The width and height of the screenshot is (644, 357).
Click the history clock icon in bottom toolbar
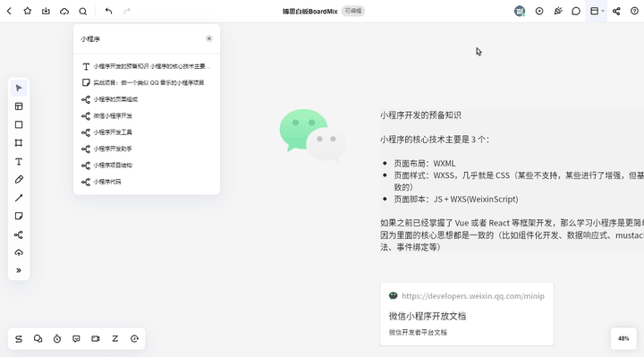(134, 339)
